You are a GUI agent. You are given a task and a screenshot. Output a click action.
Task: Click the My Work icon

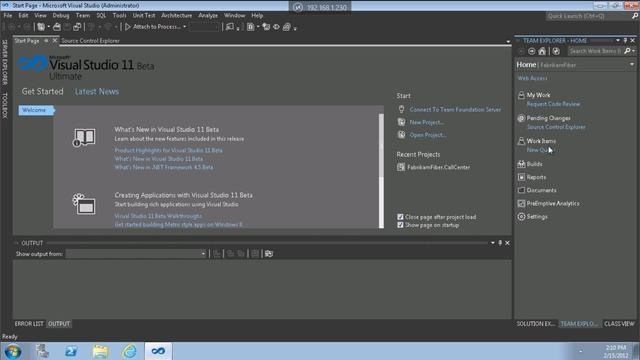(521, 95)
